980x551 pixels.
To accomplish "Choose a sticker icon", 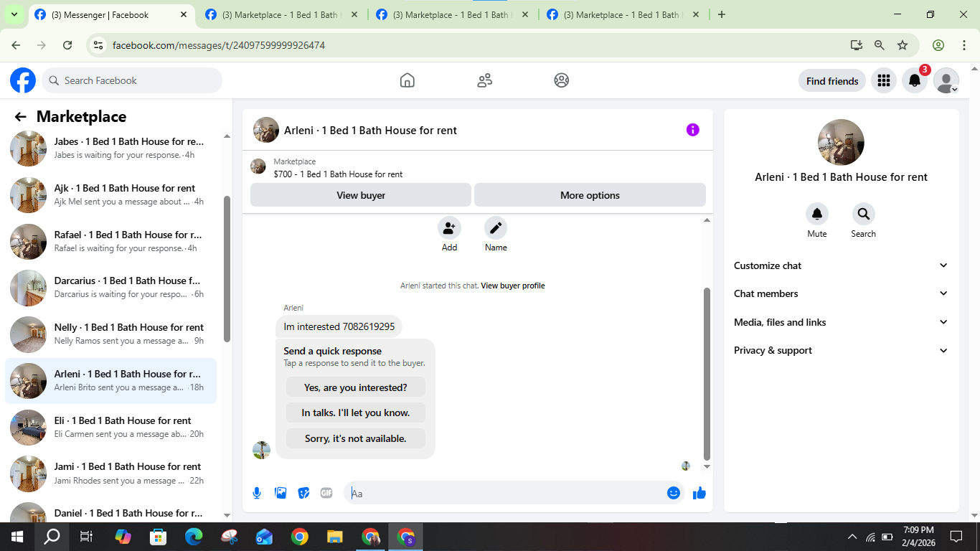I will (x=304, y=493).
